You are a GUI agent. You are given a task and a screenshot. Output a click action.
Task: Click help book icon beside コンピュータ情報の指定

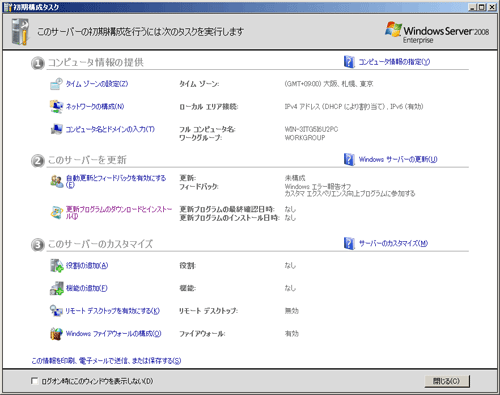pyautogui.click(x=349, y=62)
